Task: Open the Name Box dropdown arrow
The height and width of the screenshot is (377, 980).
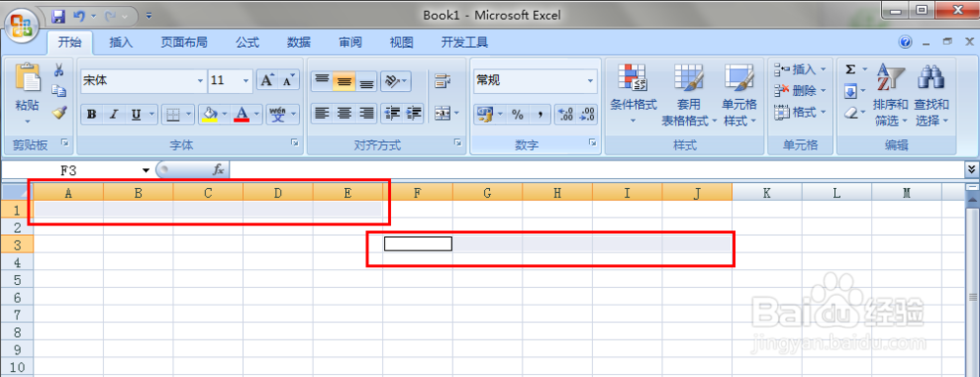Action: (146, 169)
